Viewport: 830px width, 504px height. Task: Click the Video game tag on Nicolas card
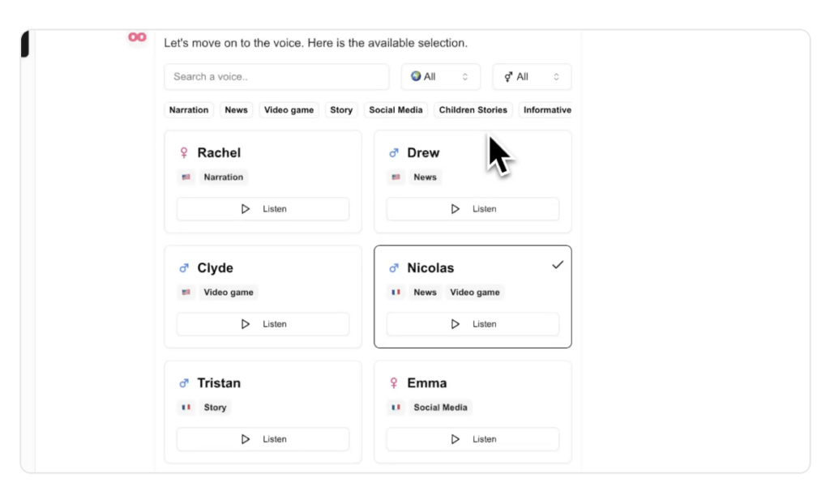tap(475, 293)
